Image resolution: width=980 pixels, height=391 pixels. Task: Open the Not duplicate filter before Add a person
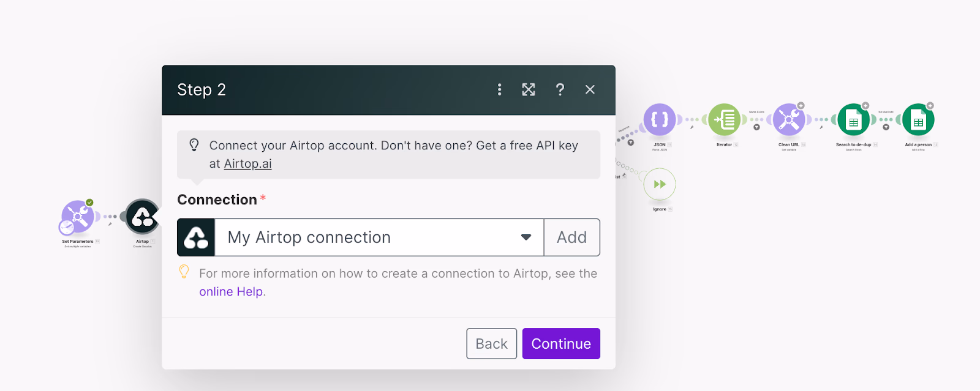[886, 127]
